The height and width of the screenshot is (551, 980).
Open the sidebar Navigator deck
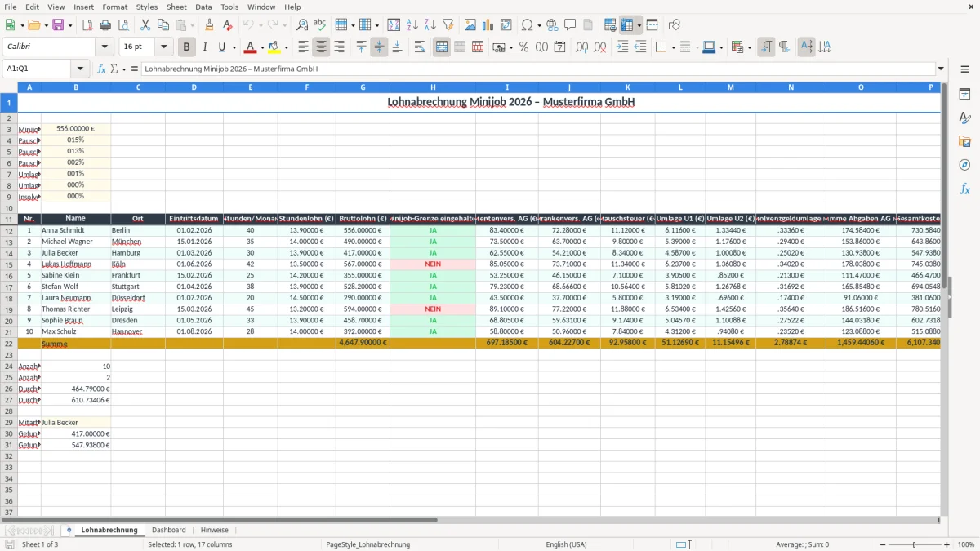click(964, 166)
